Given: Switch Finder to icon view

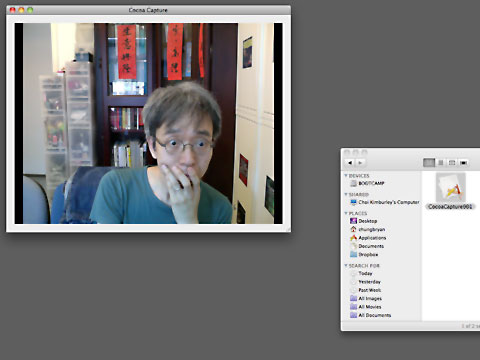Looking at the screenshot, I should click(429, 163).
